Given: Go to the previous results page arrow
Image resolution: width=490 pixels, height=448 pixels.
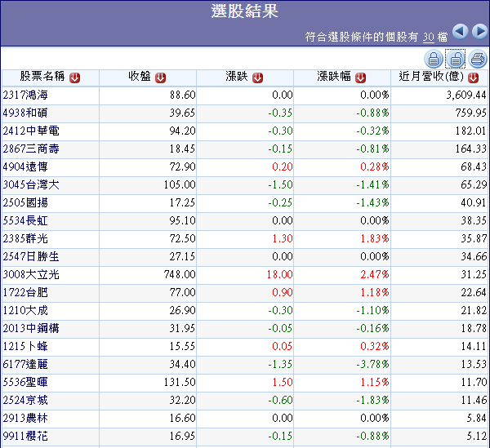Looking at the screenshot, I should click(460, 32).
